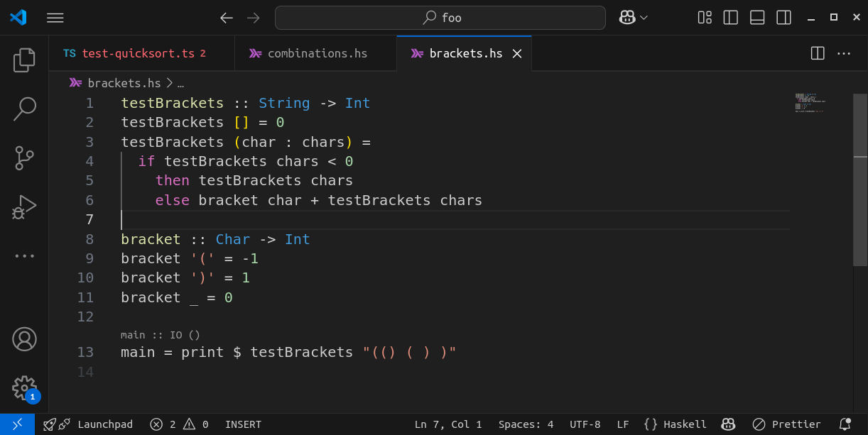This screenshot has height=435, width=868.
Task: Show errors and warnings problems panel
Action: pyautogui.click(x=179, y=424)
